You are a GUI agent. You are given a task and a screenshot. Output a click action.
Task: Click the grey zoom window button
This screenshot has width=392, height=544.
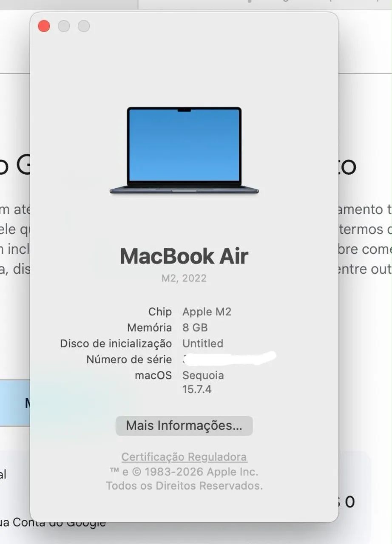coord(84,26)
